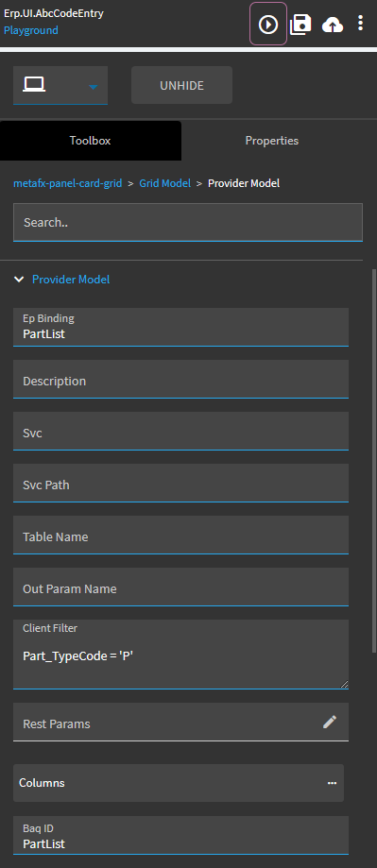Open the device type dropdown arrow

click(x=94, y=87)
